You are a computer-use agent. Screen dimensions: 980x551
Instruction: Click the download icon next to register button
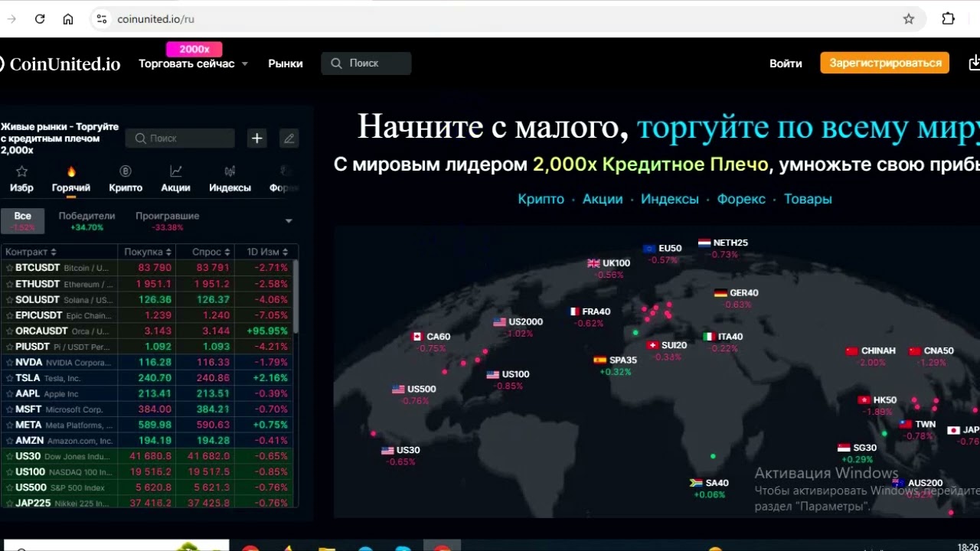point(974,63)
